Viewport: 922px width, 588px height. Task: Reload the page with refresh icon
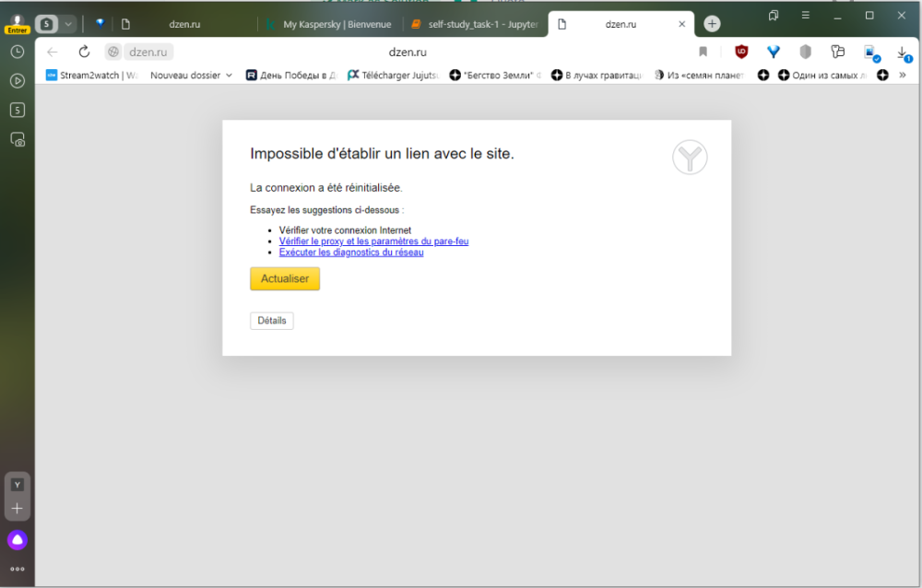84,52
